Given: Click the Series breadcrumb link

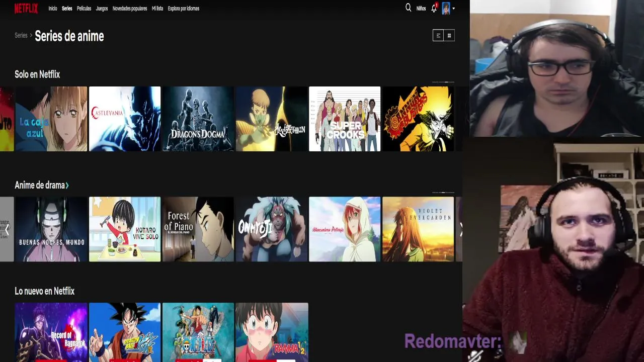Looking at the screenshot, I should point(21,36).
